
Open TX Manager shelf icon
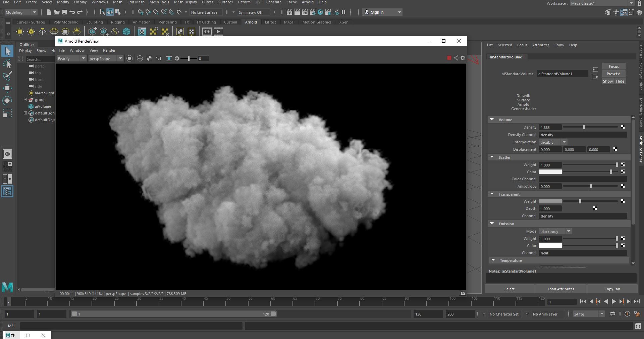tap(142, 32)
